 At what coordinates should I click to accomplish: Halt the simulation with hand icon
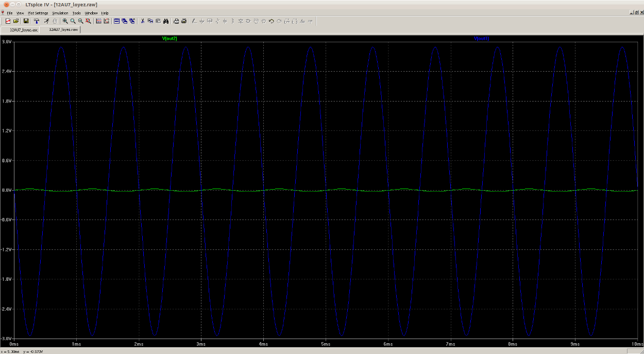(55, 21)
